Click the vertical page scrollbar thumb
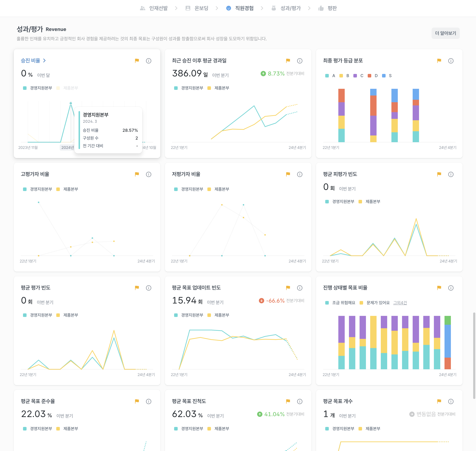 click(474, 356)
